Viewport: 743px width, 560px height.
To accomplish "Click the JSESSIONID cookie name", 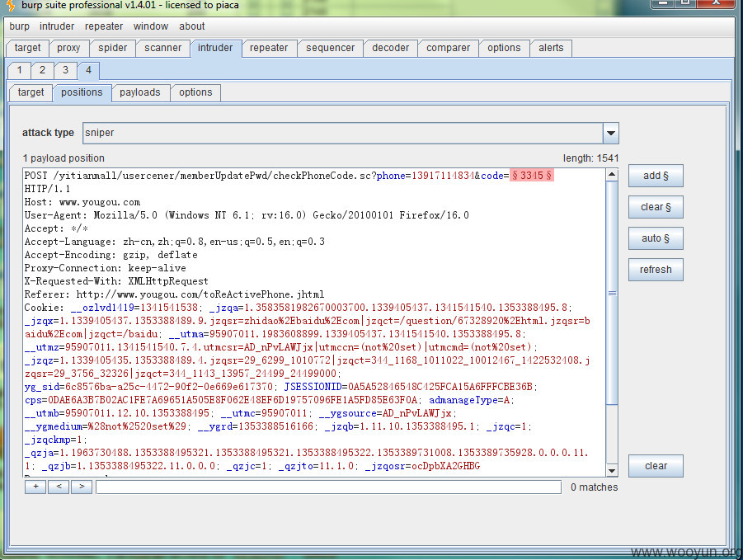I will point(313,387).
